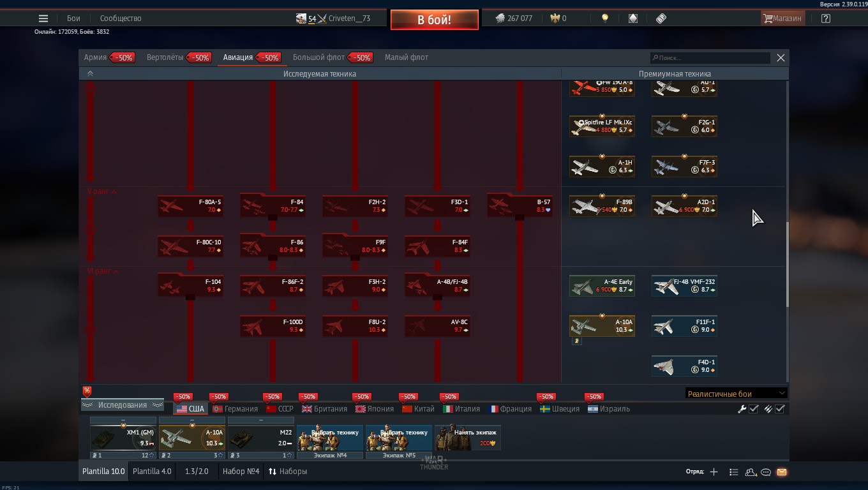Select the F-104 aircraft card
Screen dimensions: 868x490
[x=190, y=286]
